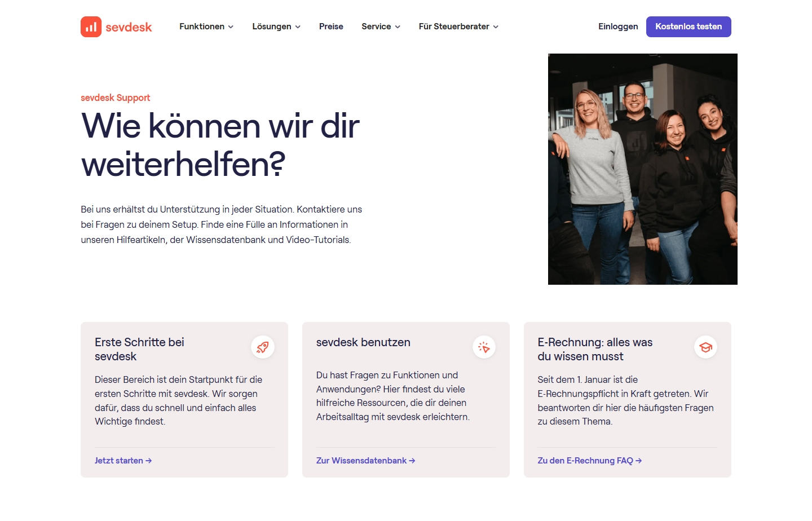812x521 pixels.
Task: Open the Service dropdown menu
Action: 381,27
